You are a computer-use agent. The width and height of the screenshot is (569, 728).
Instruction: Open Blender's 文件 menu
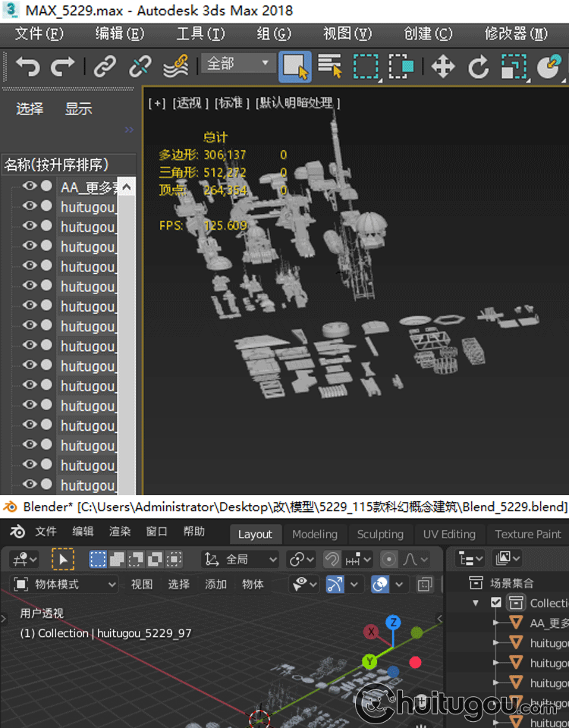click(x=46, y=532)
